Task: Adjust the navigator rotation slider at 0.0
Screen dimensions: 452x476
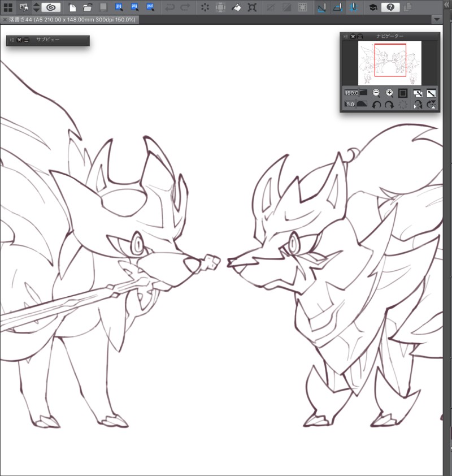Action: [356, 104]
